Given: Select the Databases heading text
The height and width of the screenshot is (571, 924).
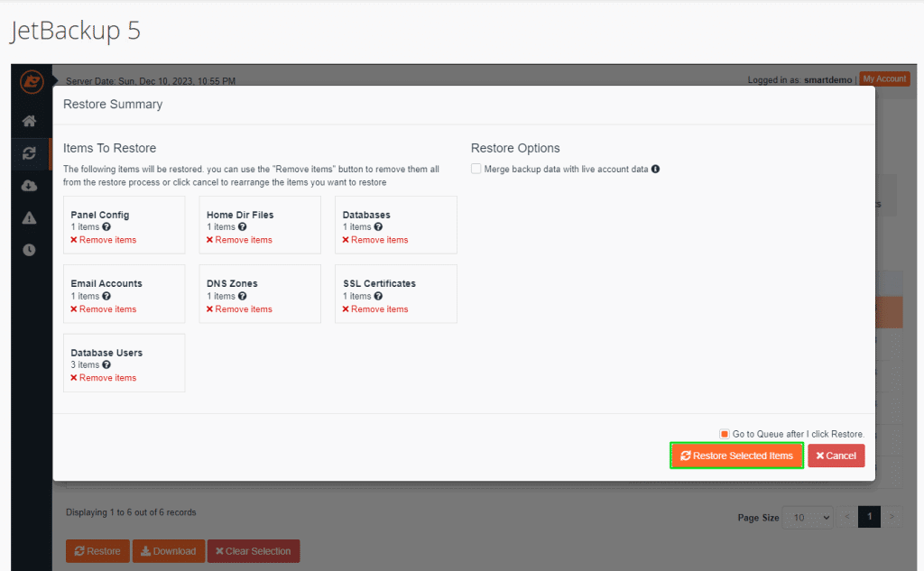Looking at the screenshot, I should (366, 215).
